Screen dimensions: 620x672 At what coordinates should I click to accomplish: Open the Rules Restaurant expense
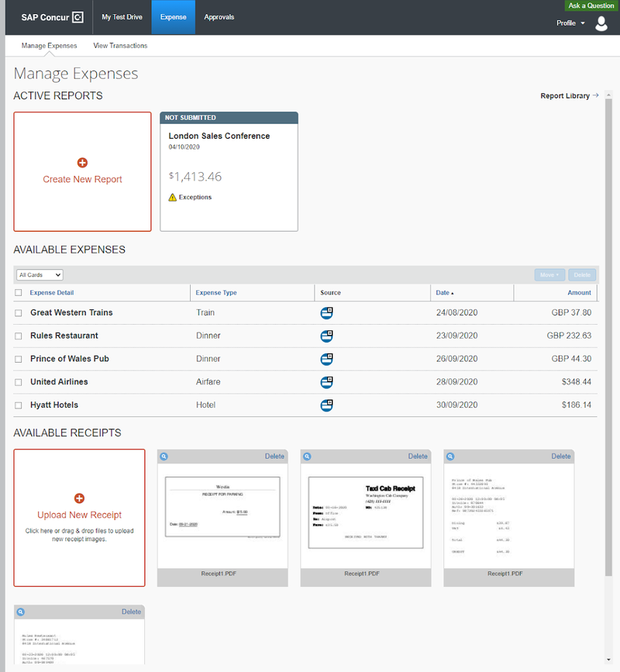tap(64, 336)
